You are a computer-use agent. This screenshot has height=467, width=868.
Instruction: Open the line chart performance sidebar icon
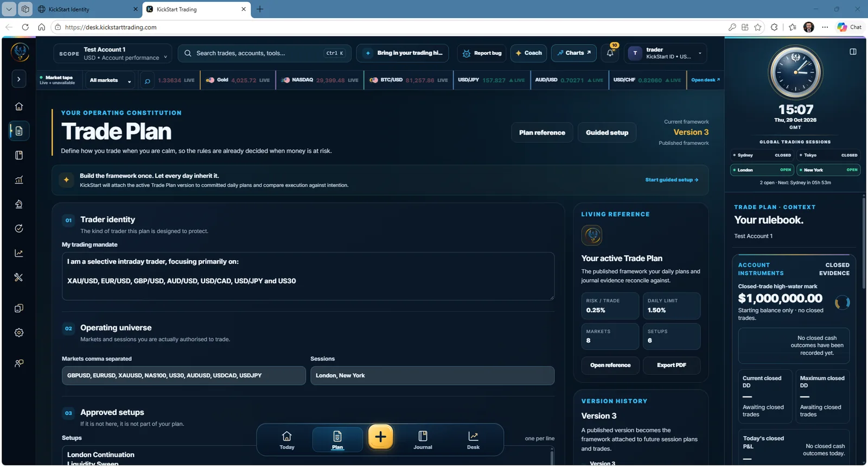pyautogui.click(x=19, y=253)
